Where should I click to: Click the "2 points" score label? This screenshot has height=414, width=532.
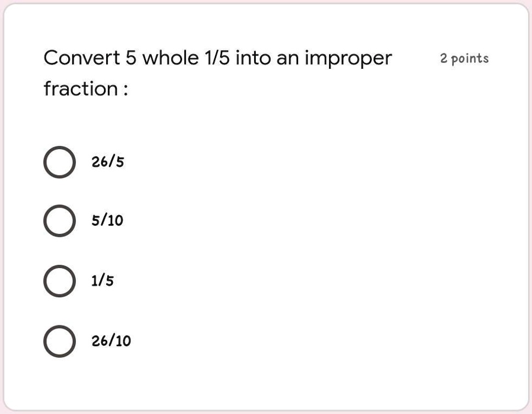[x=464, y=58]
